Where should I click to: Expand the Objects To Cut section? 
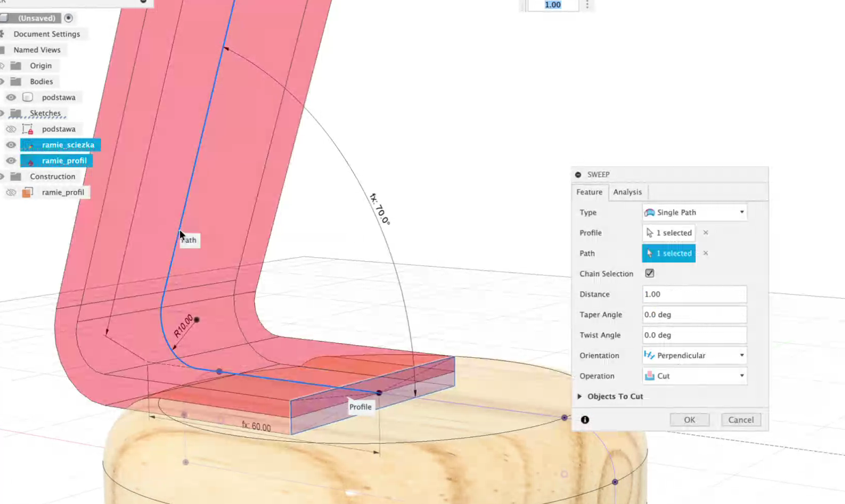point(580,396)
